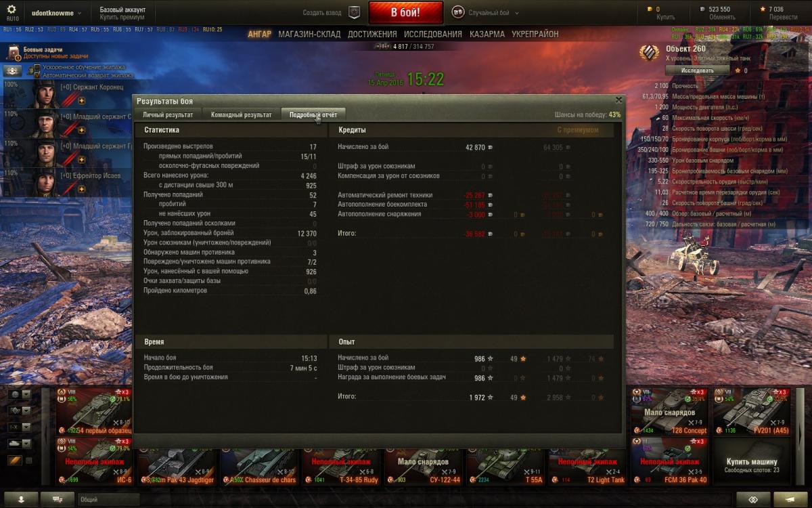Select the T28 Concept tank
This screenshot has width=812, height=508.
click(x=671, y=411)
